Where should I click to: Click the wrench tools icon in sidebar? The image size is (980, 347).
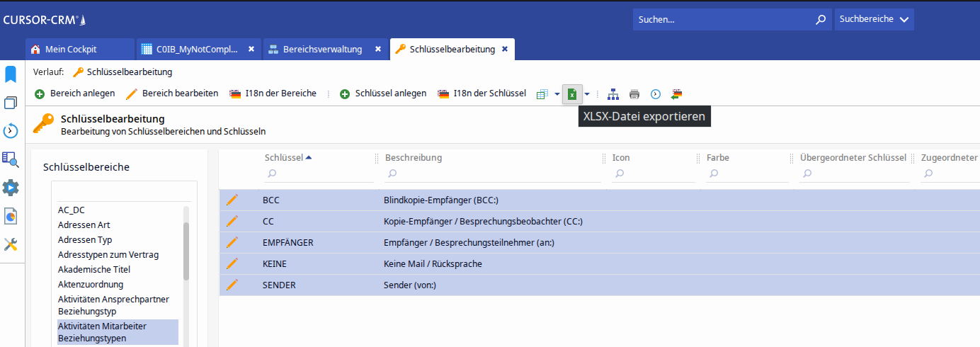(11, 244)
